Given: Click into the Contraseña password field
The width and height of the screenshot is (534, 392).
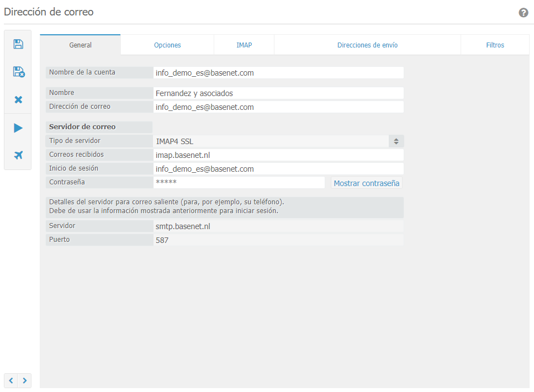Looking at the screenshot, I should point(239,182).
